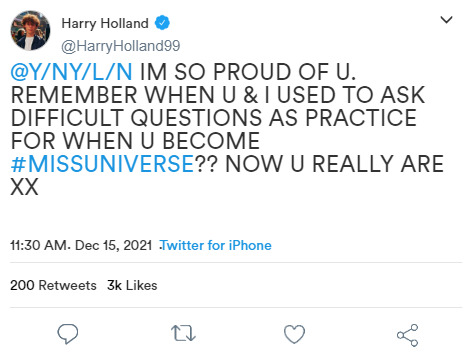Retweet using the retweet arrows icon
Viewport: 473px width, 363px height.
click(x=183, y=334)
